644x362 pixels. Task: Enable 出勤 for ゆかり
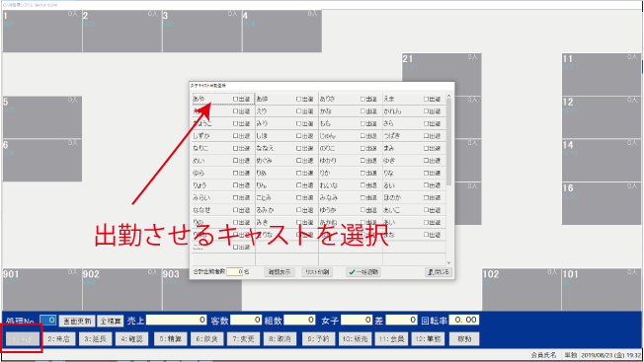pos(363,161)
